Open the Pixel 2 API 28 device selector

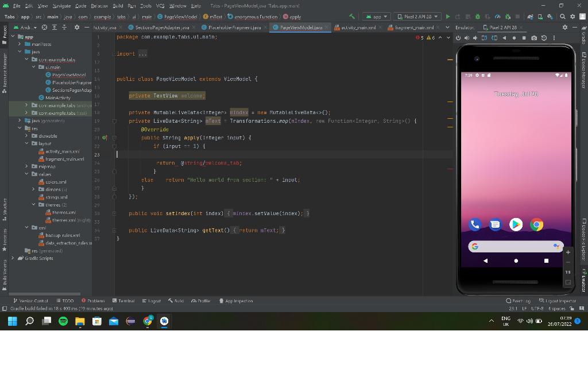[416, 16]
